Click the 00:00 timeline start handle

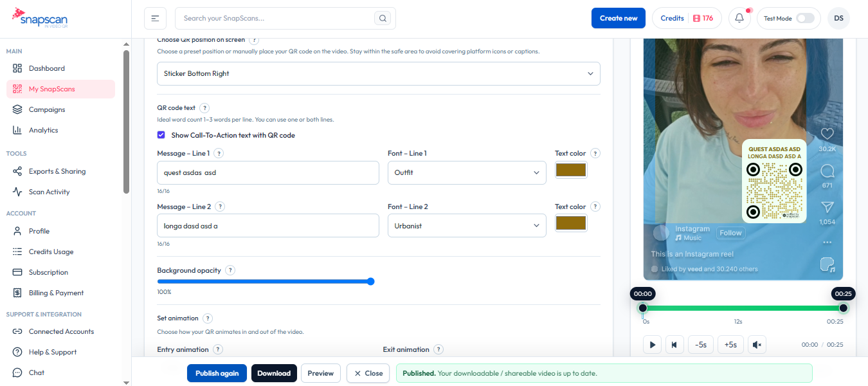643,308
